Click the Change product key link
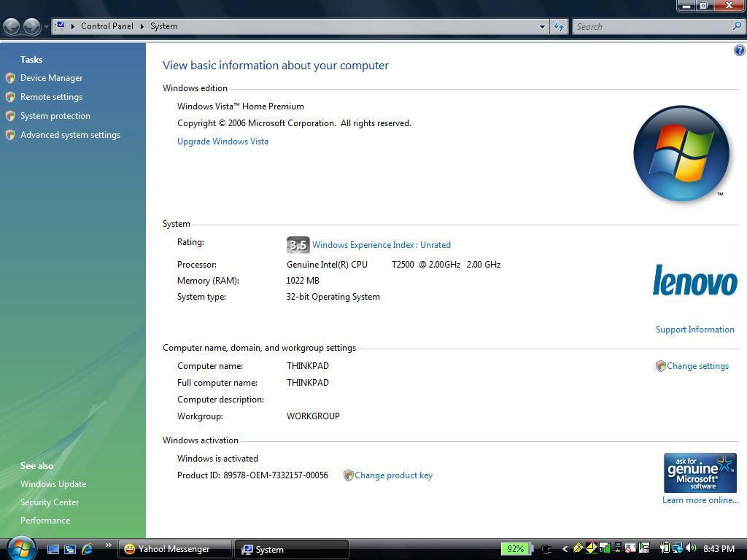The width and height of the screenshot is (747, 560). [393, 475]
